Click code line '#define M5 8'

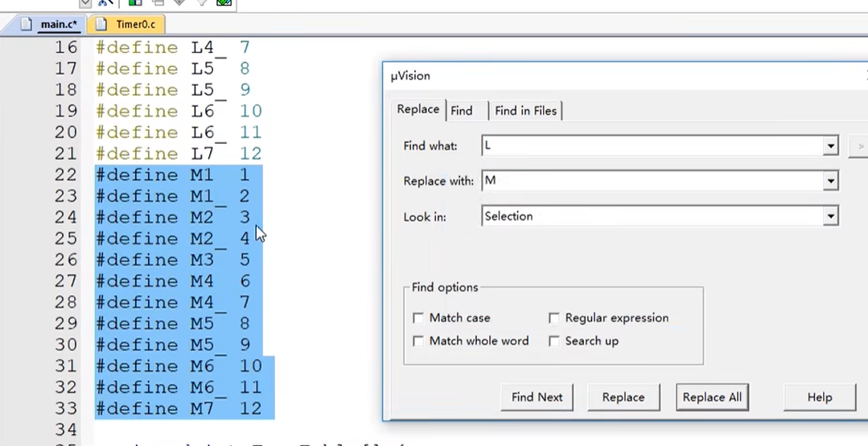[x=173, y=323]
